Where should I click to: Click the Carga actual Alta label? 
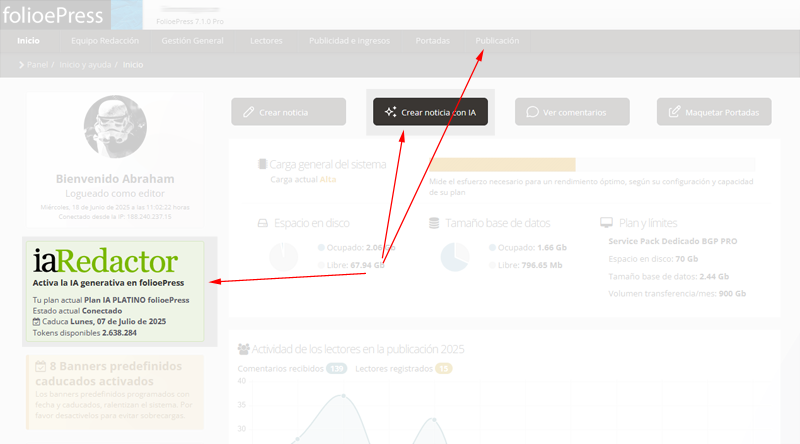click(x=303, y=180)
